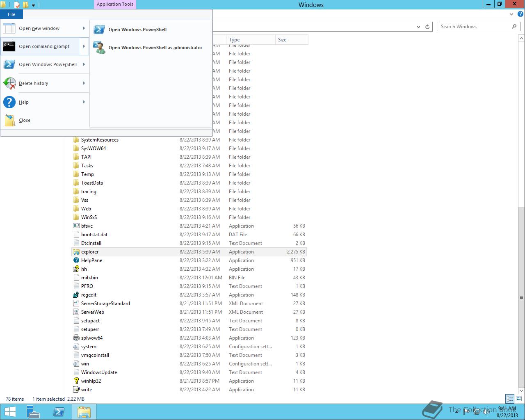The image size is (525, 420).
Task: Select the write application icon
Action: (x=76, y=390)
